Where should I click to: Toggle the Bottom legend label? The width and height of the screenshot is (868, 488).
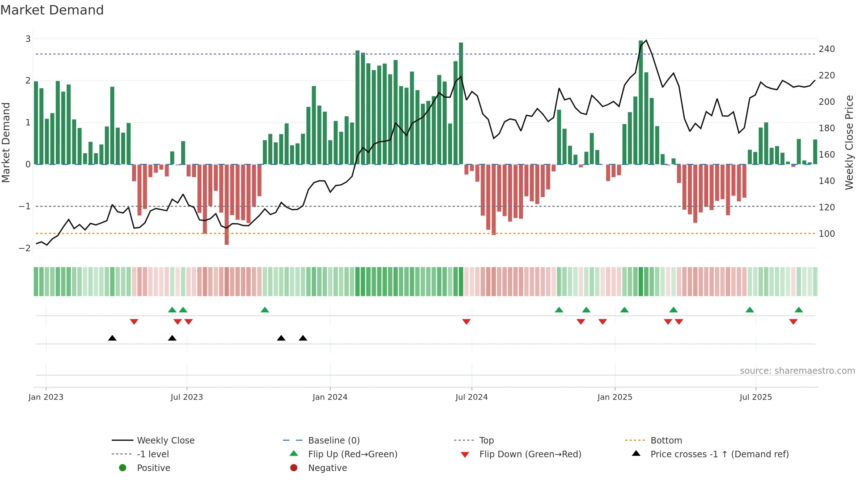coord(666,440)
